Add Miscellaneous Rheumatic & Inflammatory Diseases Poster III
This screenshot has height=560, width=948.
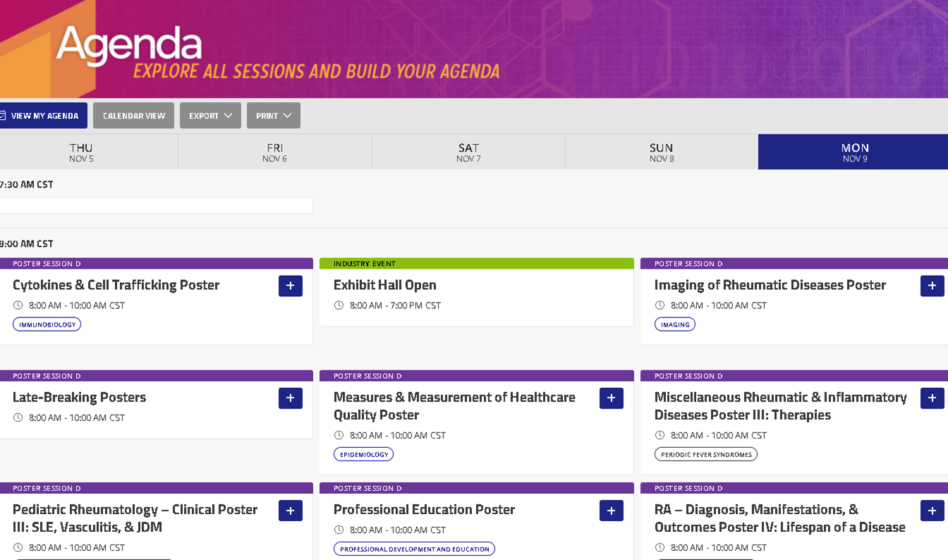(x=932, y=398)
